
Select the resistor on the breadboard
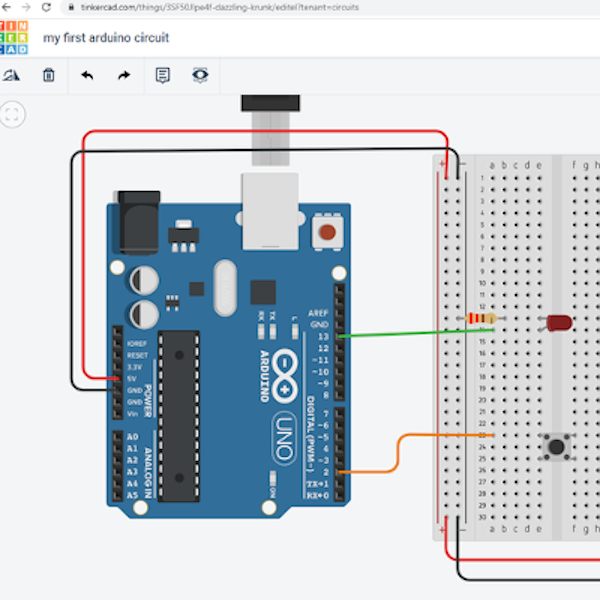click(482, 319)
